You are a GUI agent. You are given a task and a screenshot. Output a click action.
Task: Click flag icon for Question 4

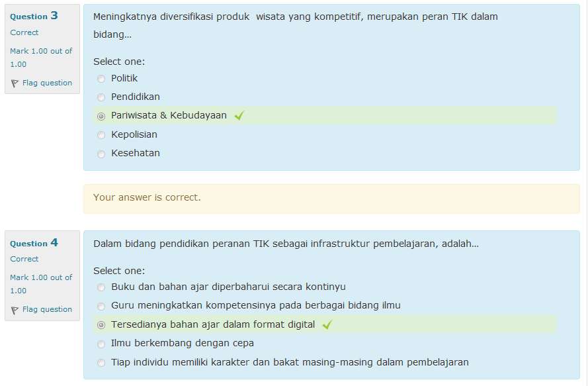pos(15,310)
